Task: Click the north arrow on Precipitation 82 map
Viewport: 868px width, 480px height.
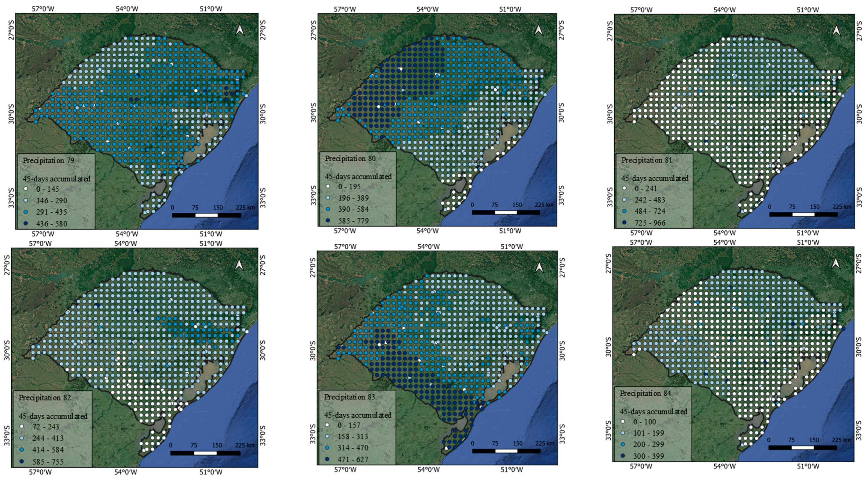Action: pos(239,265)
